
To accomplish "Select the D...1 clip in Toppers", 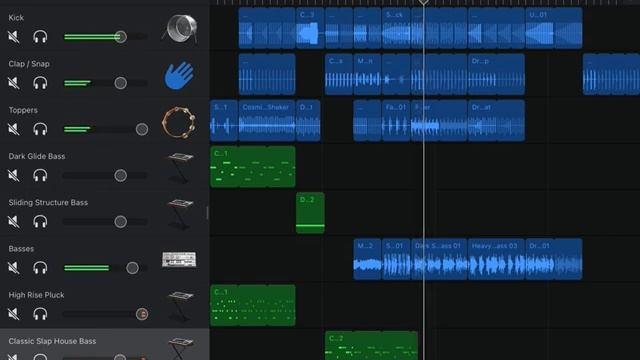I will tap(308, 121).
